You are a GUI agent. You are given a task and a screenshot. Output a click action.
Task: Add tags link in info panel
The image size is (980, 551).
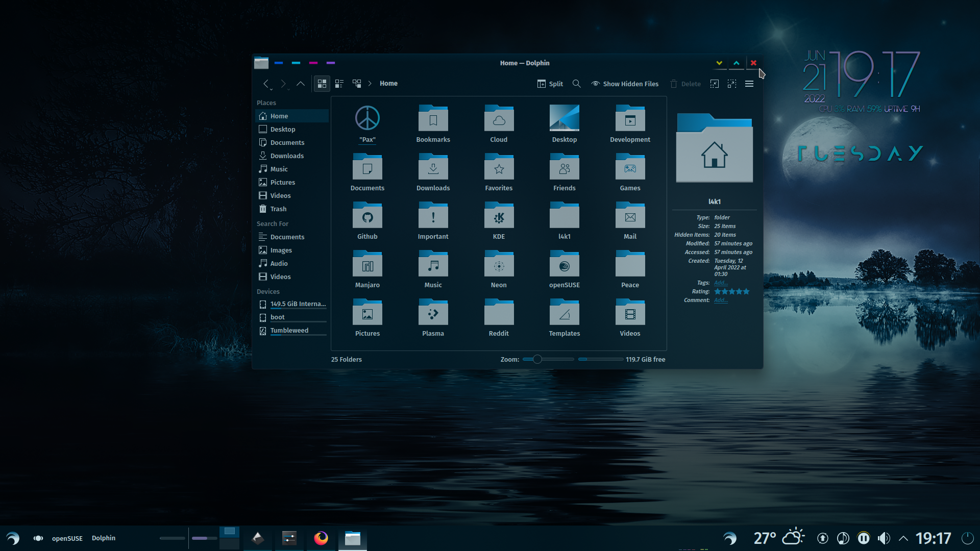point(721,283)
